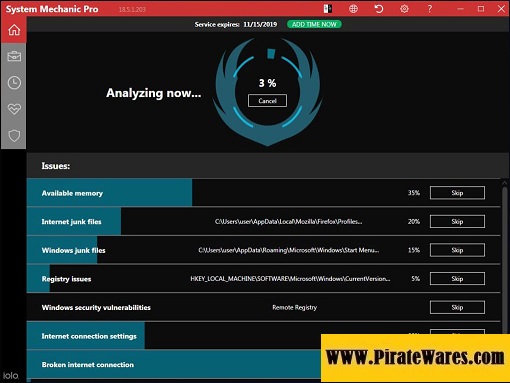This screenshot has height=383, width=510.
Task: Open the Security shield icon in sidebar
Action: coord(14,135)
